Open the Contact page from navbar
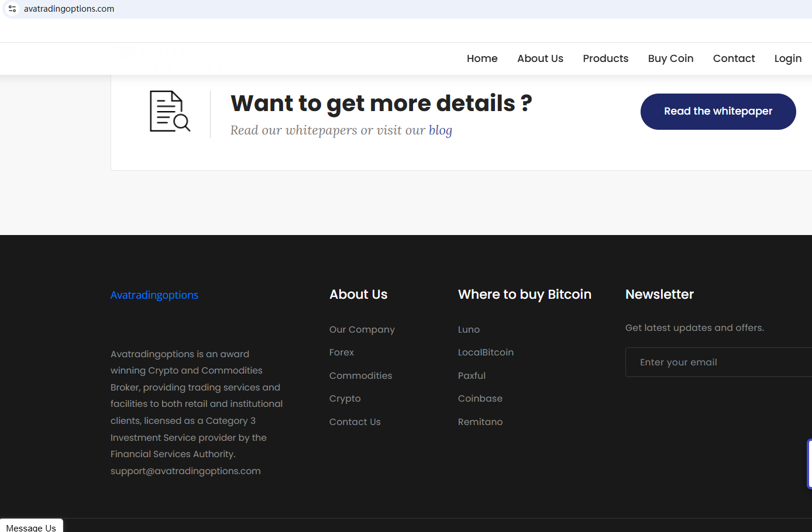The image size is (812, 532). pos(734,58)
